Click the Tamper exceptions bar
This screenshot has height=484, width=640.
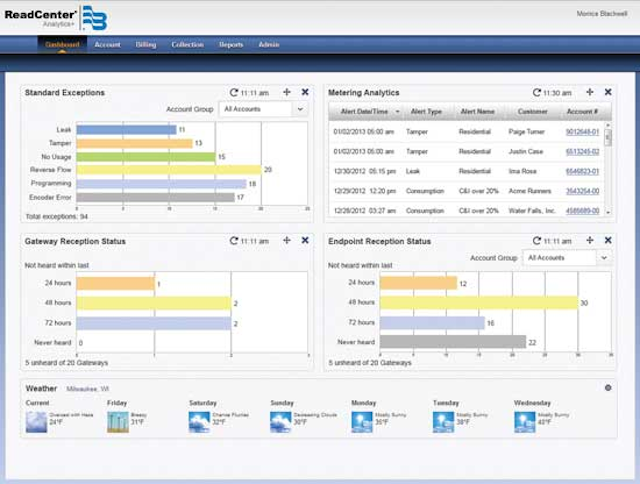[x=134, y=143]
